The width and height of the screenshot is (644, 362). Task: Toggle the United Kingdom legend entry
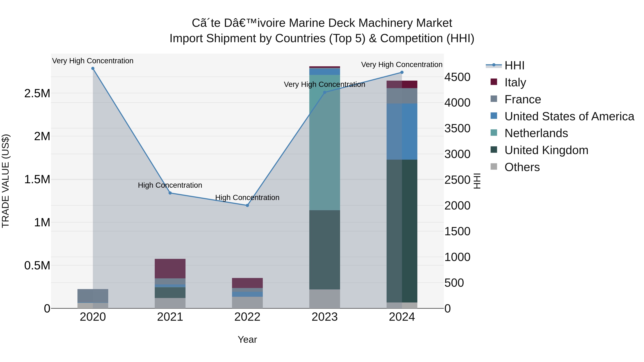click(x=539, y=150)
